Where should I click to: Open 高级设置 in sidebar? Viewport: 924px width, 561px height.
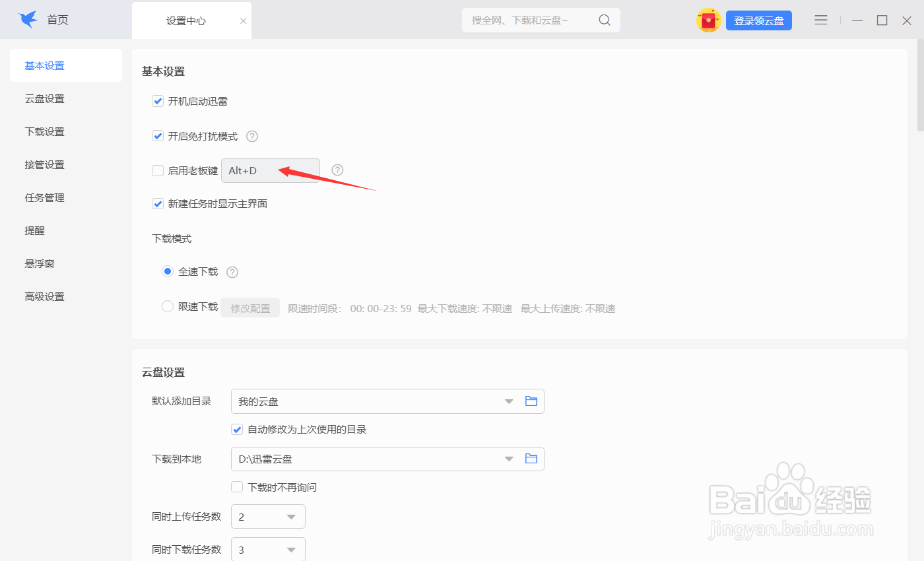tap(66, 296)
